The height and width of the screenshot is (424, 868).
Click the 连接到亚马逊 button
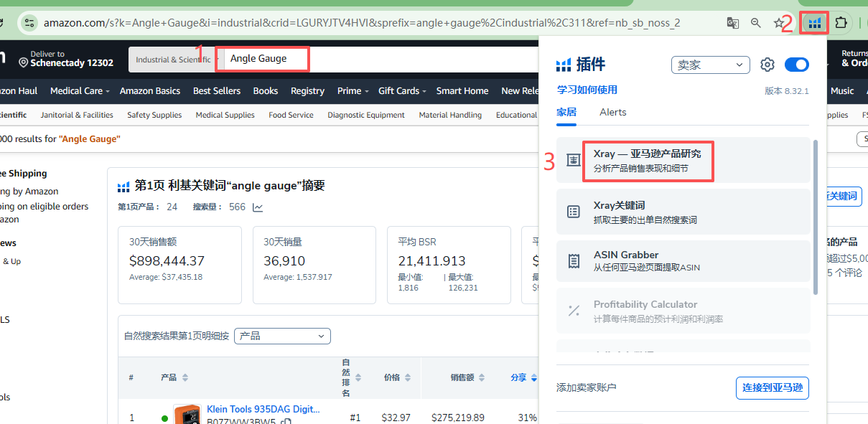773,387
